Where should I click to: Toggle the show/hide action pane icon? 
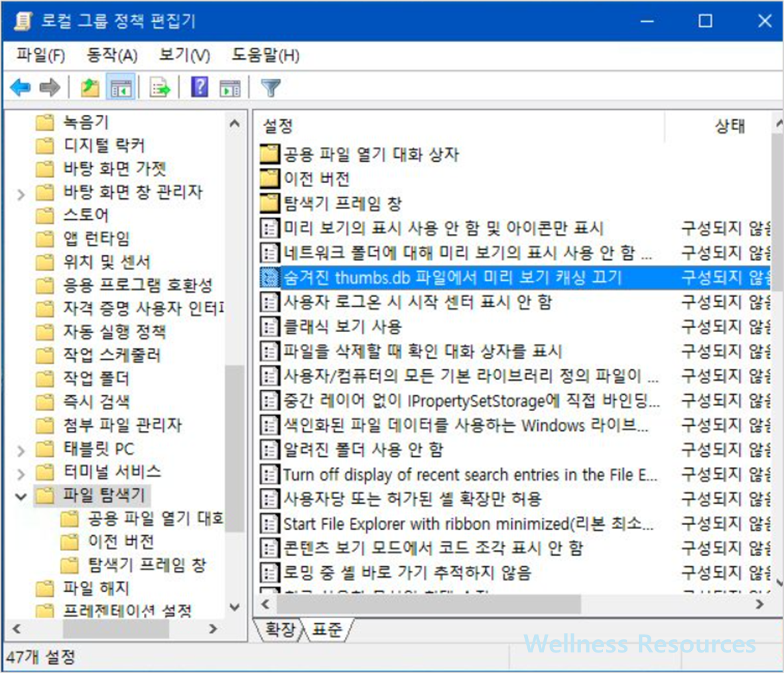tap(230, 88)
